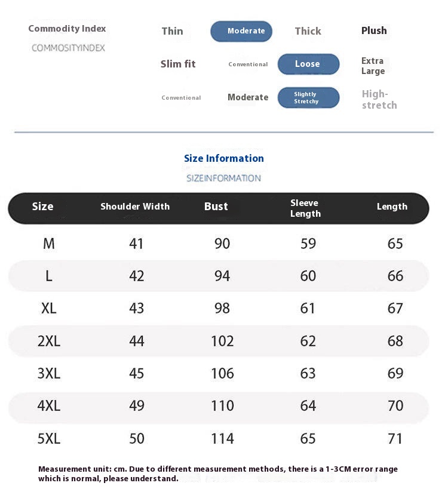Viewport: 448px width, 489px height.
Task: Choose the High-stretch option
Action: (x=379, y=99)
